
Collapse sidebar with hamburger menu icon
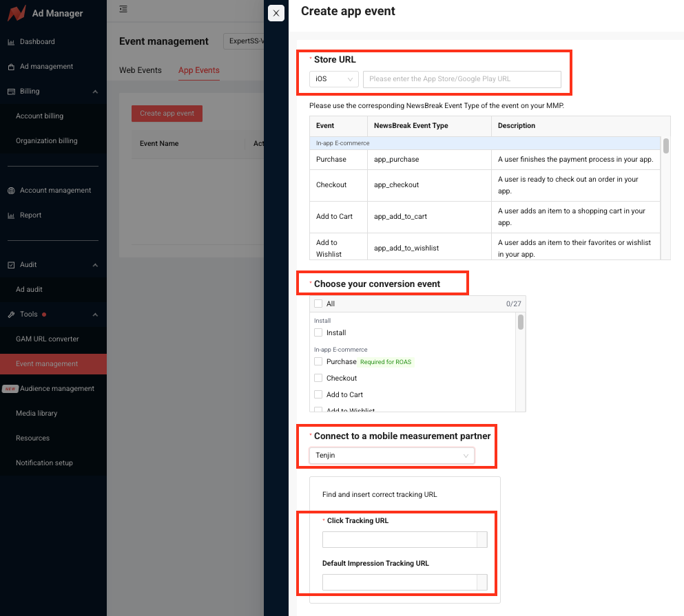123,9
